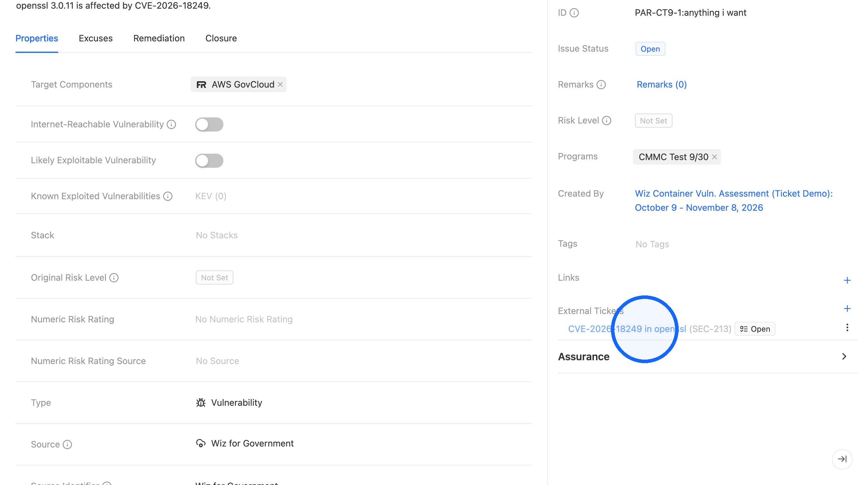
Task: Click the No Source field
Action: pyautogui.click(x=217, y=361)
